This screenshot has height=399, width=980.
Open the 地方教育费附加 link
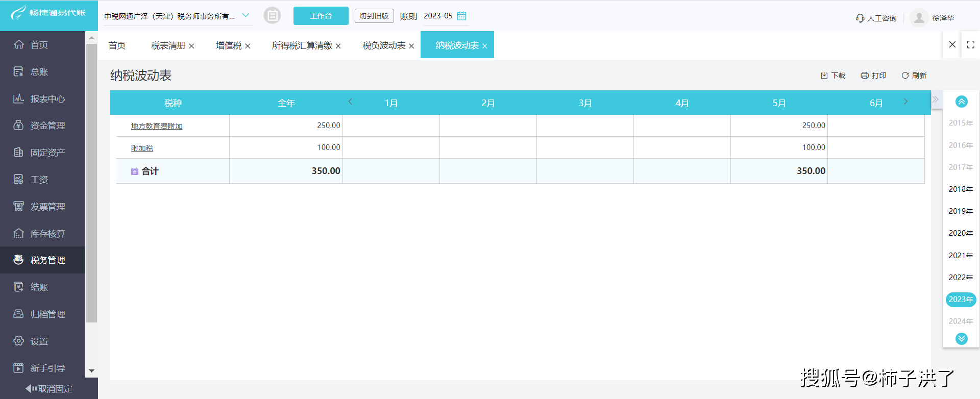coord(157,126)
